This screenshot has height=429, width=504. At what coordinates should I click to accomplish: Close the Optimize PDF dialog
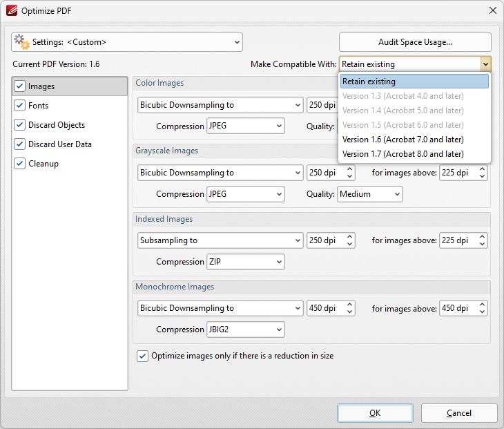[x=492, y=10]
